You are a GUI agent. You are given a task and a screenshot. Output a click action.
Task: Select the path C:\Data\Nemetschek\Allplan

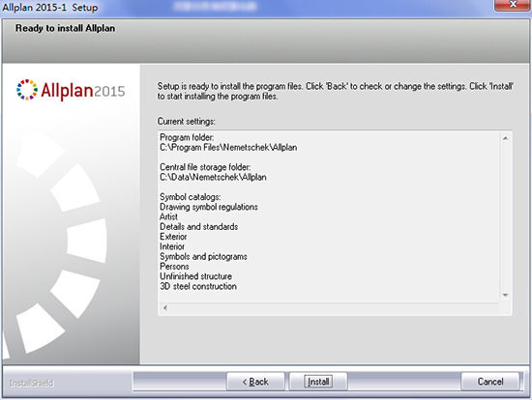[213, 177]
